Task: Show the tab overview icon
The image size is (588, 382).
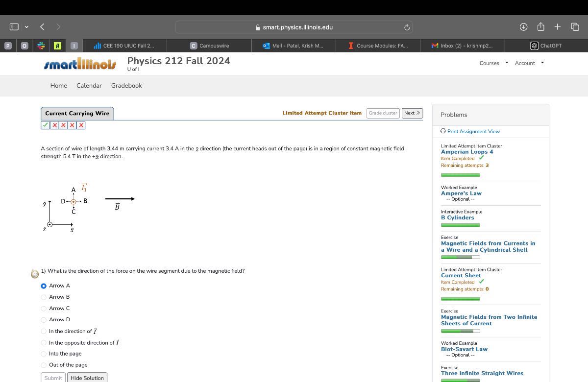Action: pyautogui.click(x=575, y=27)
